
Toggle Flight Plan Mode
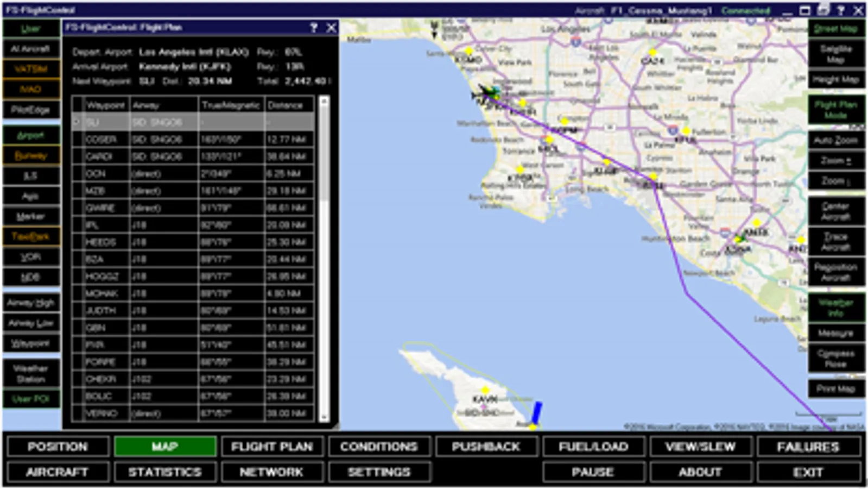[836, 110]
